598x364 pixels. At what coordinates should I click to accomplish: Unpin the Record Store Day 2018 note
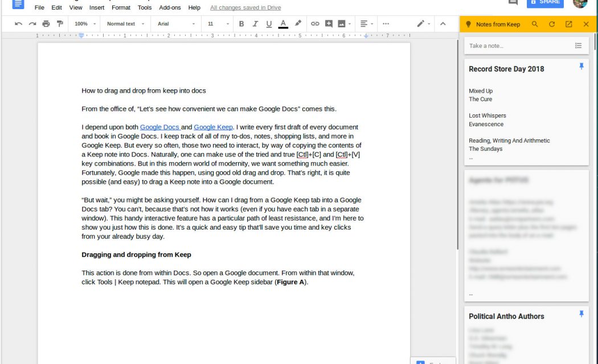[x=581, y=66]
